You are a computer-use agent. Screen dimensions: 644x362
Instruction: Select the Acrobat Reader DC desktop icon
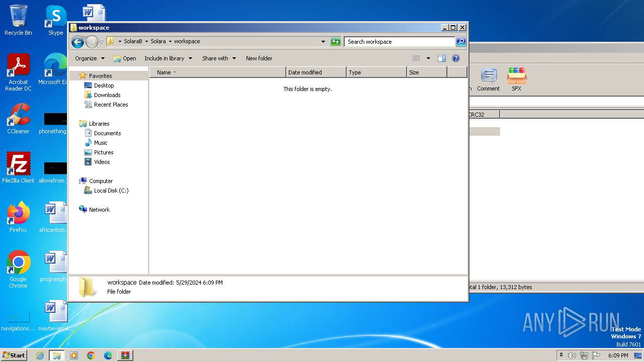(18, 72)
